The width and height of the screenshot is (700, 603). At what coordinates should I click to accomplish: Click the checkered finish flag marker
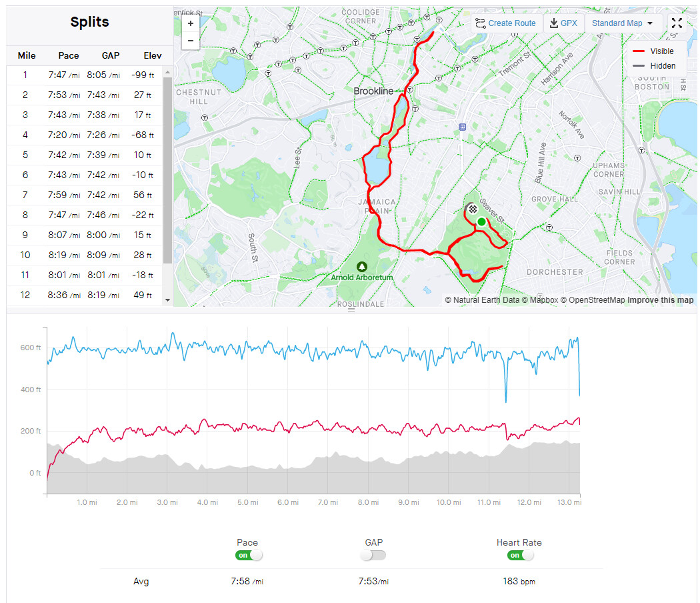tap(473, 209)
